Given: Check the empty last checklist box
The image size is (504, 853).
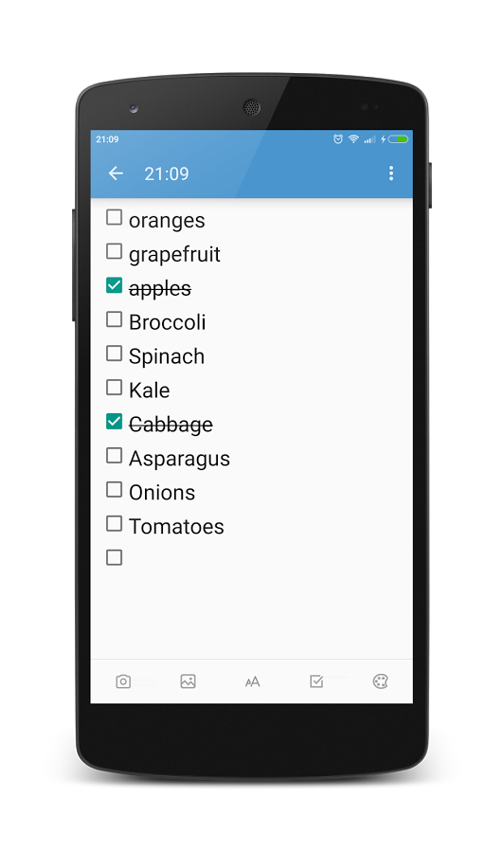Looking at the screenshot, I should click(x=115, y=557).
